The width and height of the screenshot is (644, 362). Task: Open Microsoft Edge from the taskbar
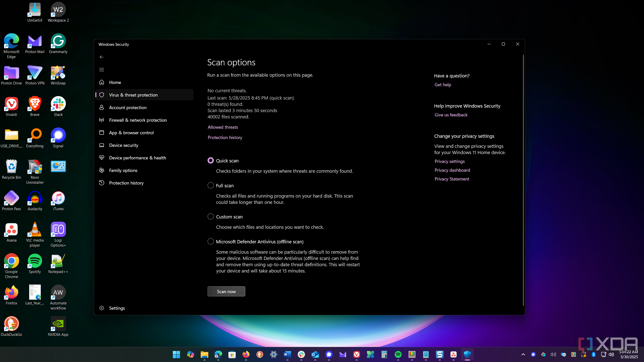point(218,354)
